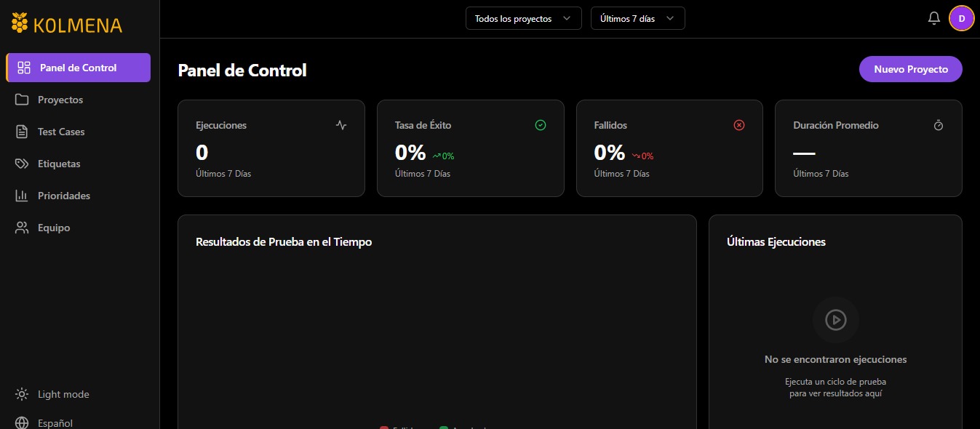980x429 pixels.
Task: Open the Proyectos folder icon
Action: point(22,100)
